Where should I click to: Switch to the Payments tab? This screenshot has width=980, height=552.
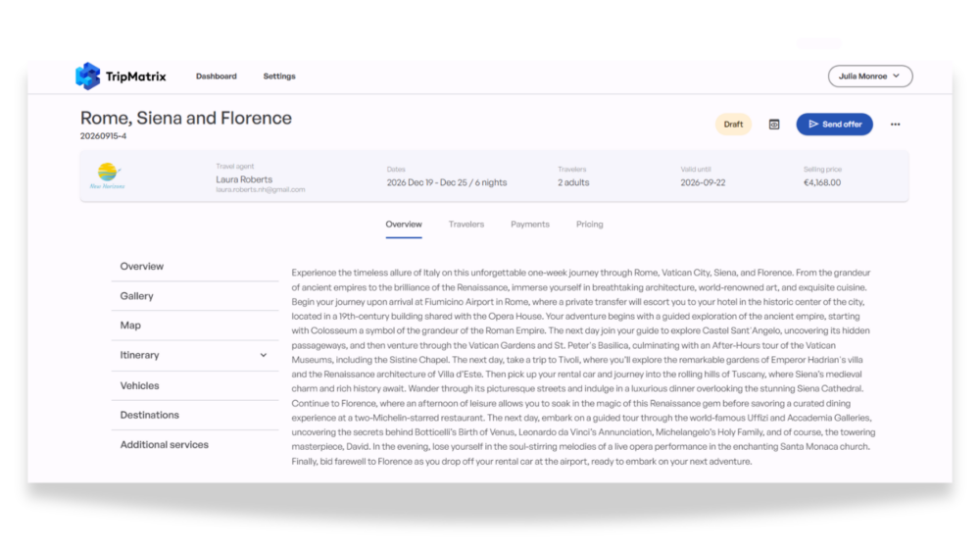(530, 225)
